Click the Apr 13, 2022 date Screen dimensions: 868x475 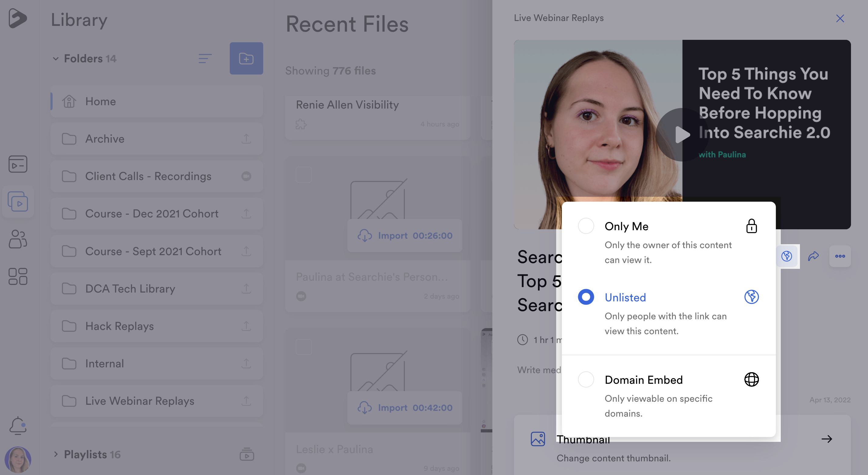click(830, 400)
